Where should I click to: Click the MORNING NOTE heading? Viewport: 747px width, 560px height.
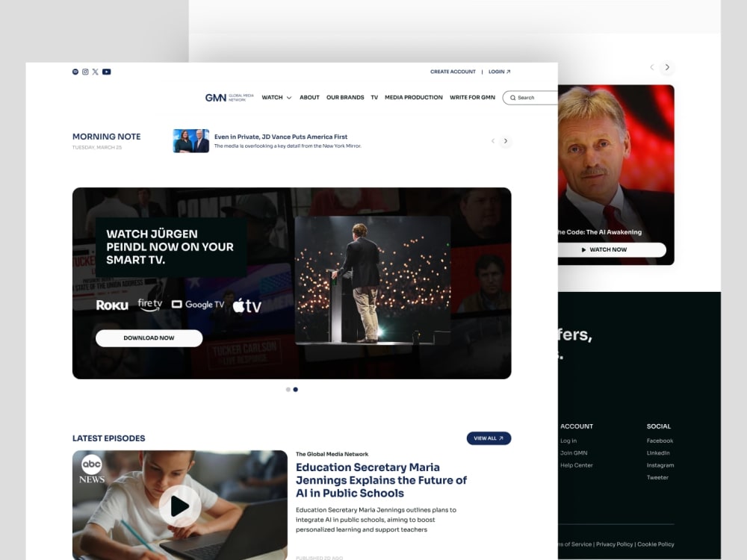[x=107, y=137]
